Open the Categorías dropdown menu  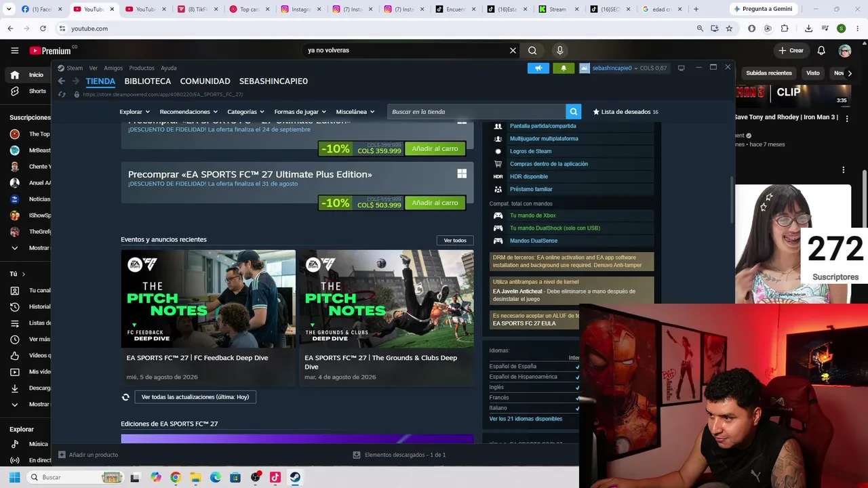[245, 112]
